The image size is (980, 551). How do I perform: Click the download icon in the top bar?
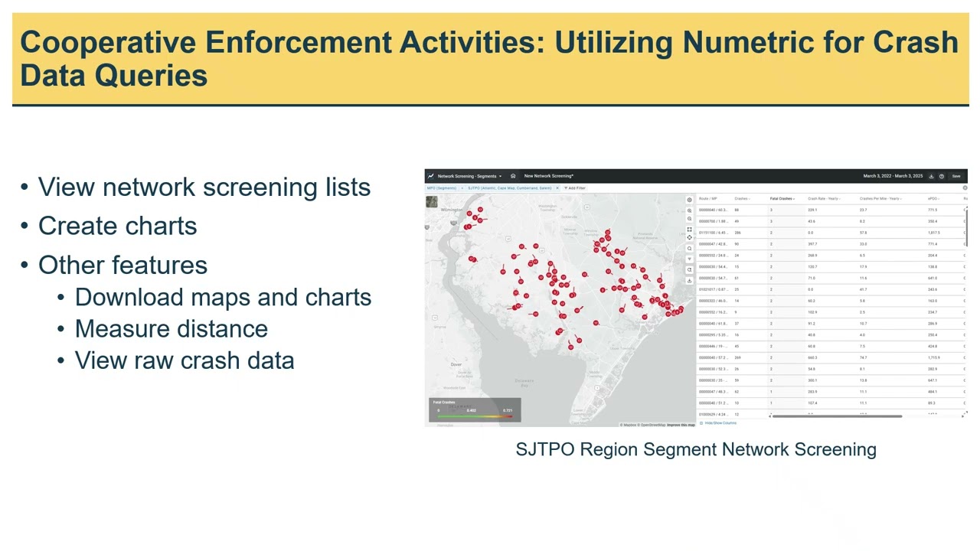(x=932, y=176)
